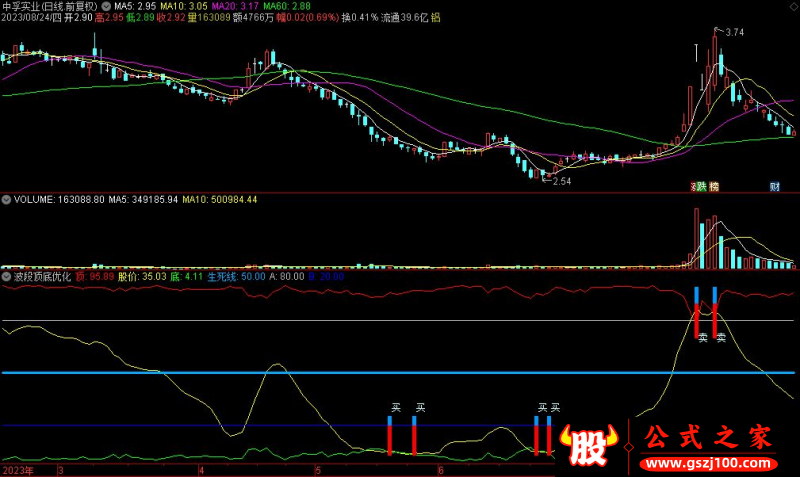The height and width of the screenshot is (477, 800).
Task: Click the last 买 buy signal marker
Action: (x=556, y=408)
